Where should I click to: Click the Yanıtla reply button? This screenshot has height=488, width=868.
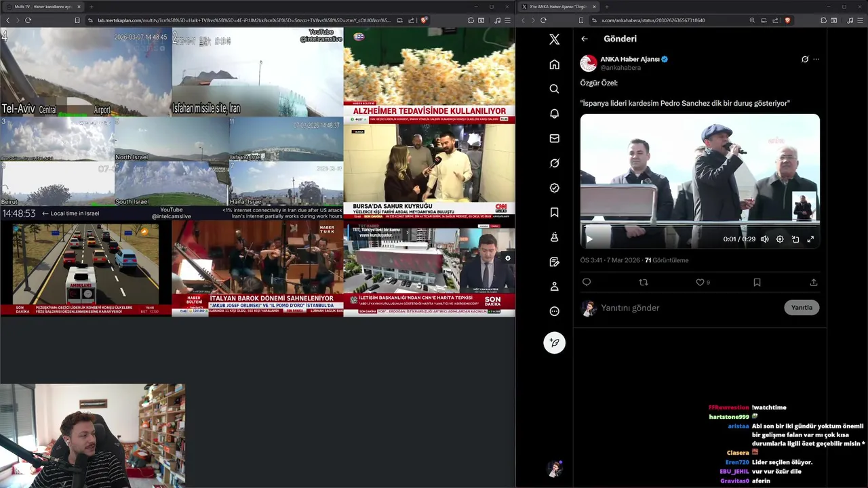pyautogui.click(x=802, y=308)
